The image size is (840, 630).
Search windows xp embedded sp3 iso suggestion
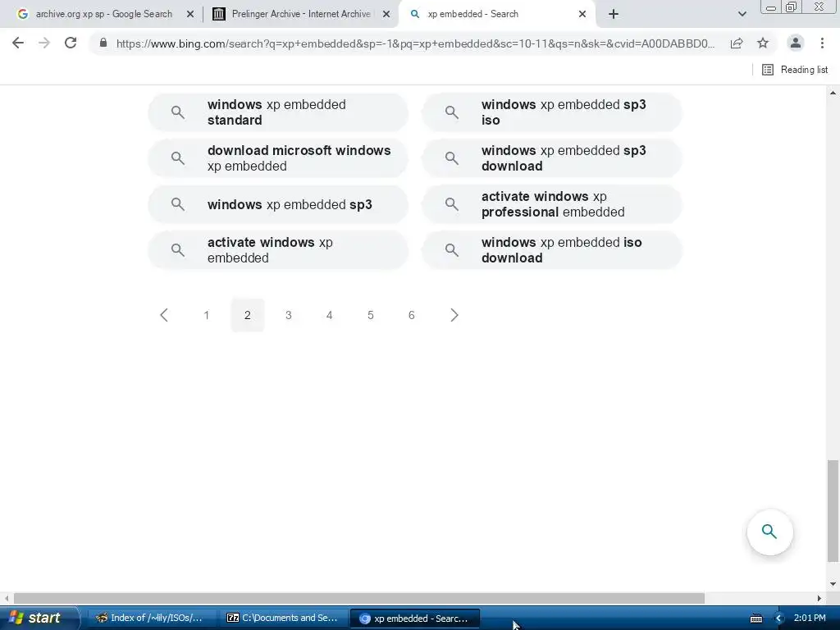(x=552, y=112)
